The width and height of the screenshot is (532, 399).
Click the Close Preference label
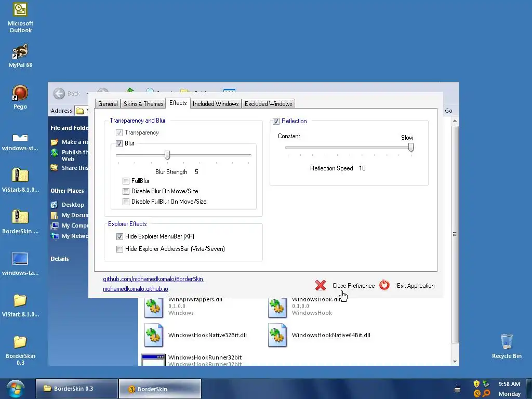pyautogui.click(x=353, y=286)
